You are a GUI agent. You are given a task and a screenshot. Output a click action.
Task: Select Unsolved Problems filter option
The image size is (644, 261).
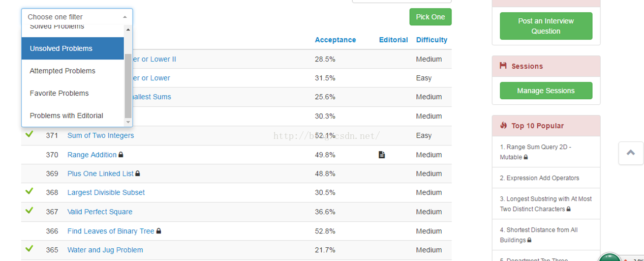click(61, 48)
